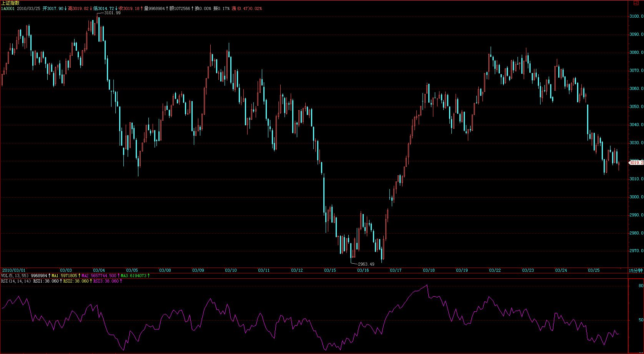Click the 03/08 date on time axis
Viewport: 644px width, 354px height.
pyautogui.click(x=165, y=270)
